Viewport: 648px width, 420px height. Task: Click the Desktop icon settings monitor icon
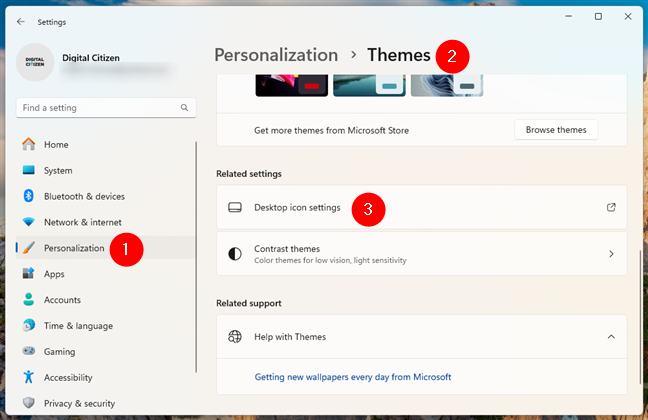point(235,207)
